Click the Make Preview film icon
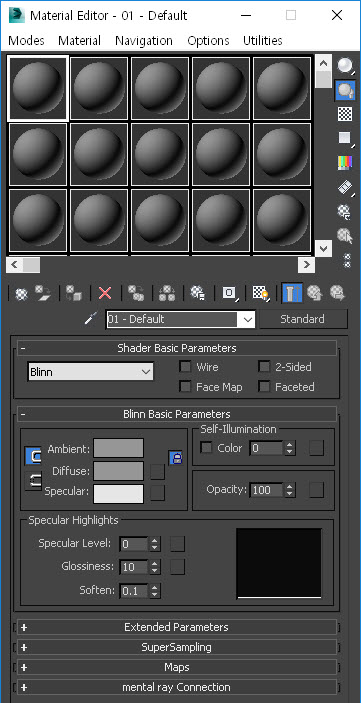Viewport: 361px width, 703px height. (x=345, y=187)
